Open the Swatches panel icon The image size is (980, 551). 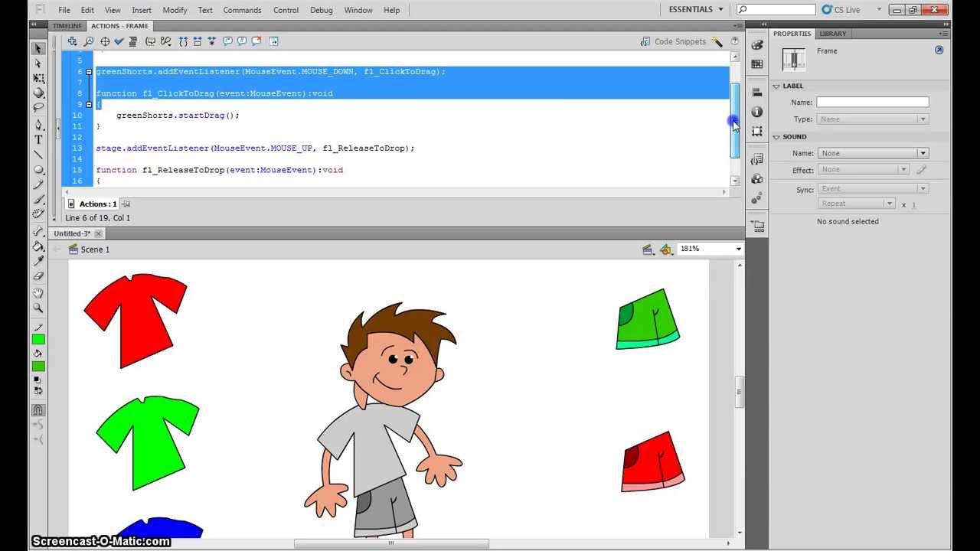click(x=757, y=64)
